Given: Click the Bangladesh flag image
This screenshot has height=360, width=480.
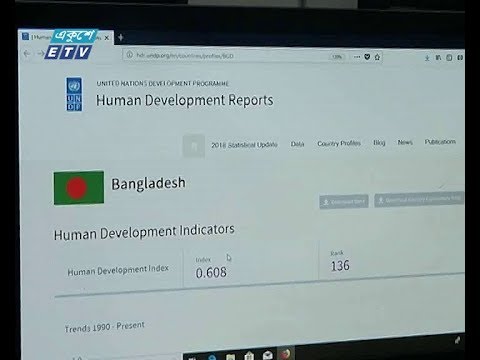Looking at the screenshot, I should [x=79, y=188].
